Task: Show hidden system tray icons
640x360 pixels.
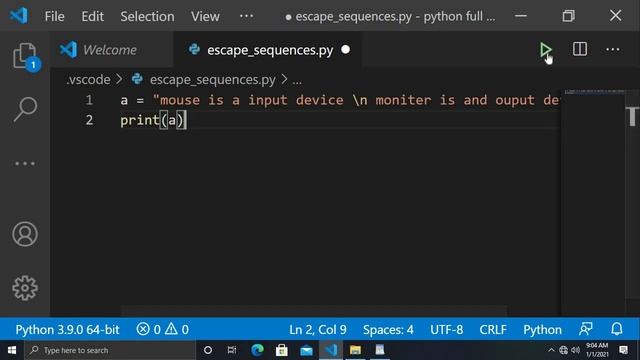Action: [x=551, y=350]
